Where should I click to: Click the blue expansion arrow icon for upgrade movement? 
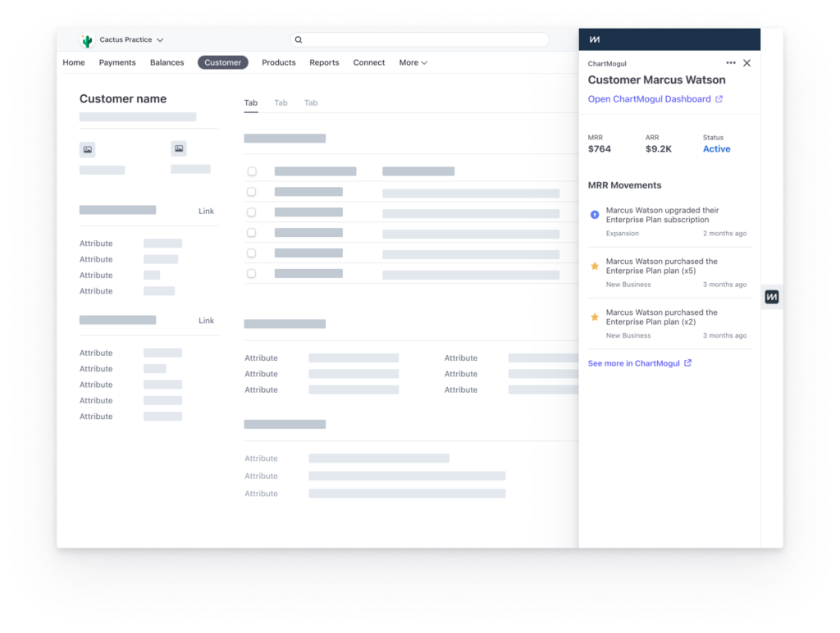[x=595, y=215]
